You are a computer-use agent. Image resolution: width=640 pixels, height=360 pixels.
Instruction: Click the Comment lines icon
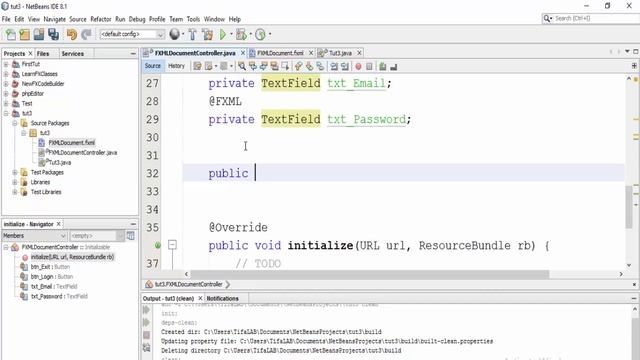[x=383, y=66]
